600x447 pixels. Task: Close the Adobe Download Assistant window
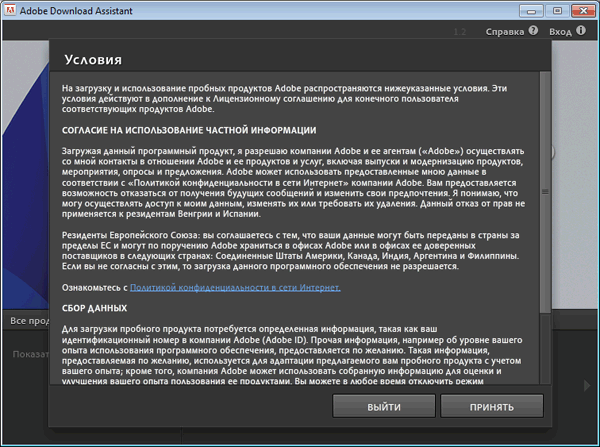click(x=583, y=11)
